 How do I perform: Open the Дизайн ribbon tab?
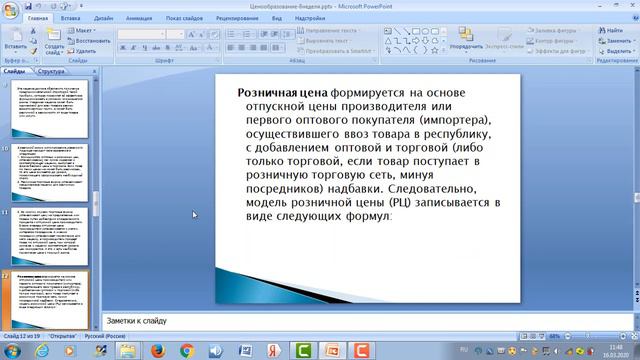click(103, 18)
